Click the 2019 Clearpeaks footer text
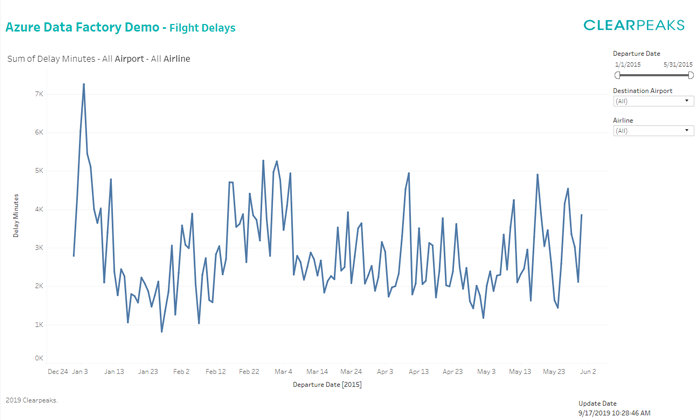 (x=31, y=400)
